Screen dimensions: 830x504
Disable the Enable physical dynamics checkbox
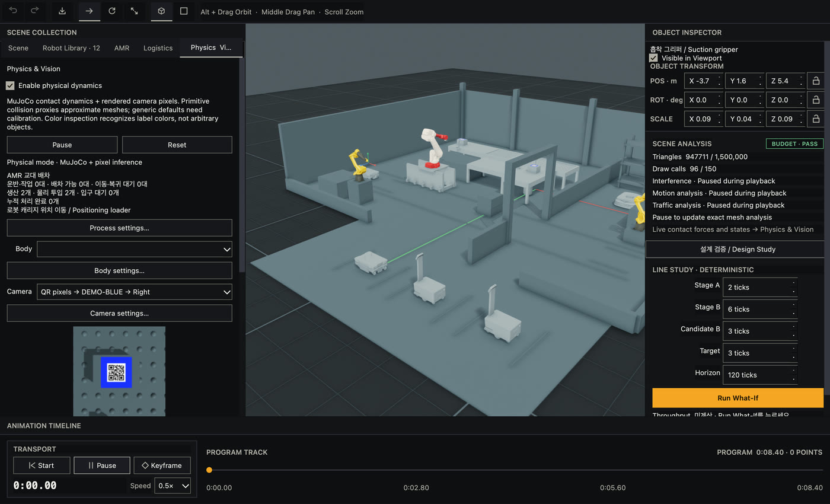tap(10, 85)
